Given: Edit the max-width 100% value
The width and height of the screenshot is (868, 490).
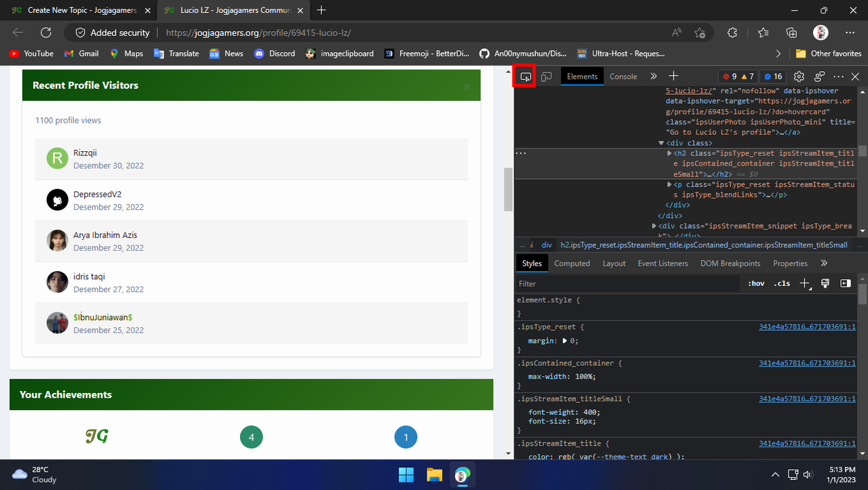Looking at the screenshot, I should pos(584,377).
